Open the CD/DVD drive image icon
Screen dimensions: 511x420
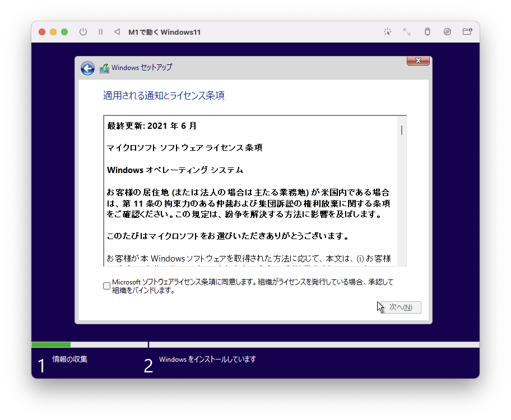[x=447, y=31]
